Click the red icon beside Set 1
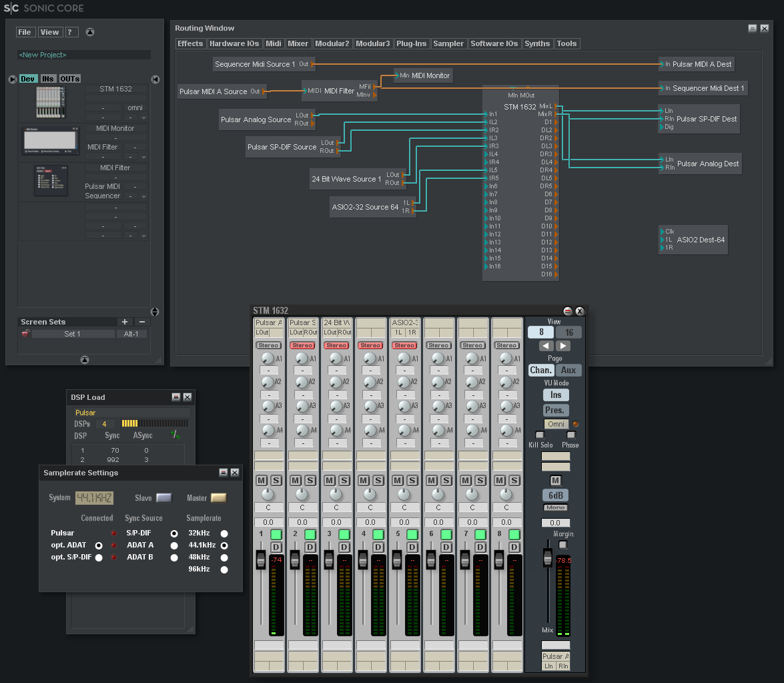 (25, 334)
